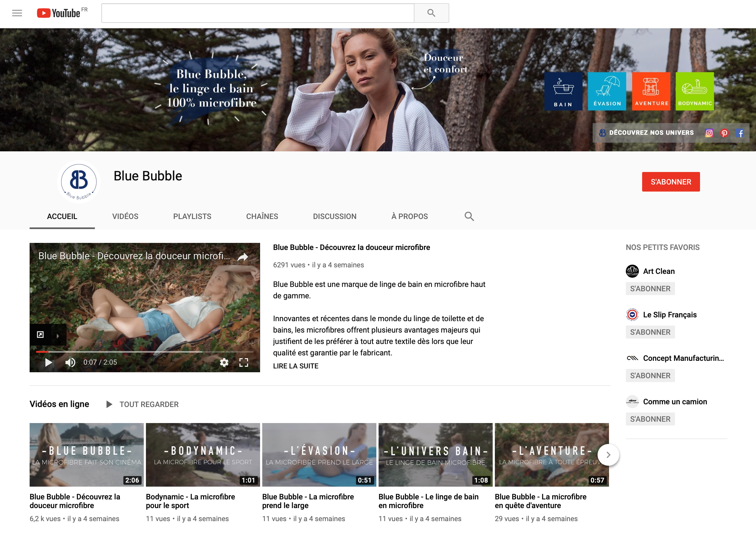Open the hamburger guide menu
The height and width of the screenshot is (557, 756).
[17, 13]
